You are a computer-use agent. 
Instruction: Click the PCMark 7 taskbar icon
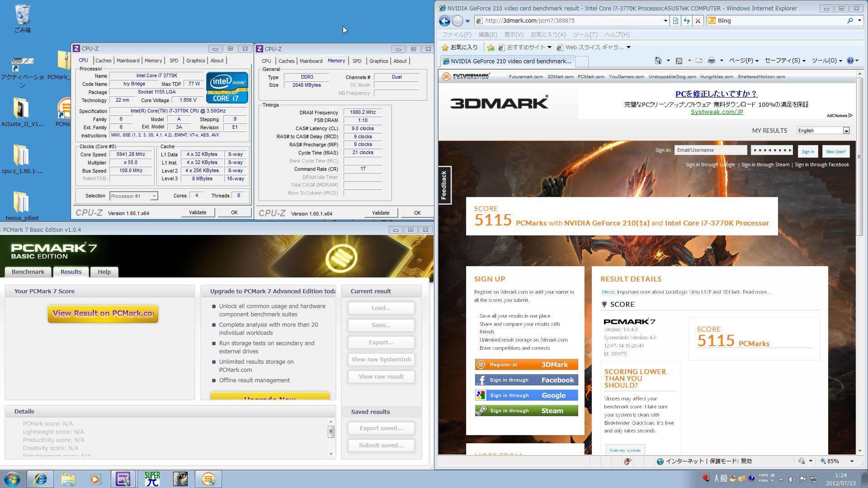point(208,479)
